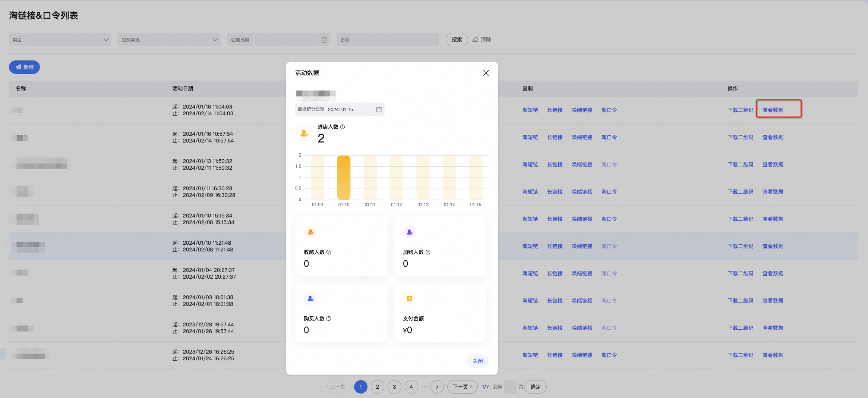Select the 01-09 bar in the chart
The image size is (868, 398).
[317, 178]
